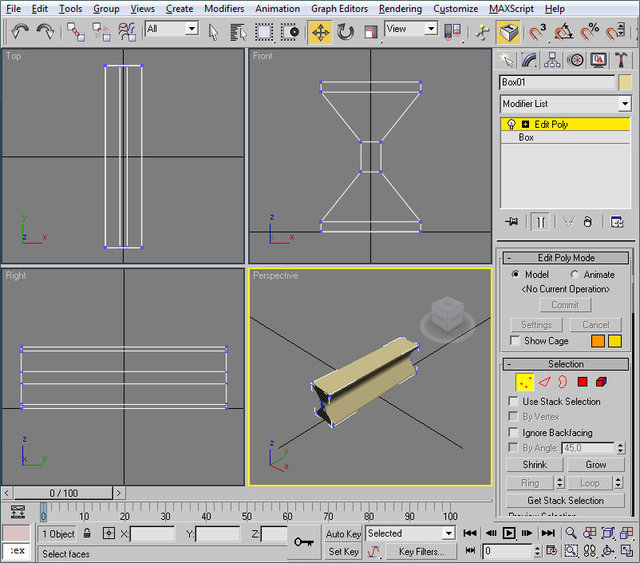Check Use Stack Selection option
This screenshot has height=563, width=640.
tap(515, 402)
